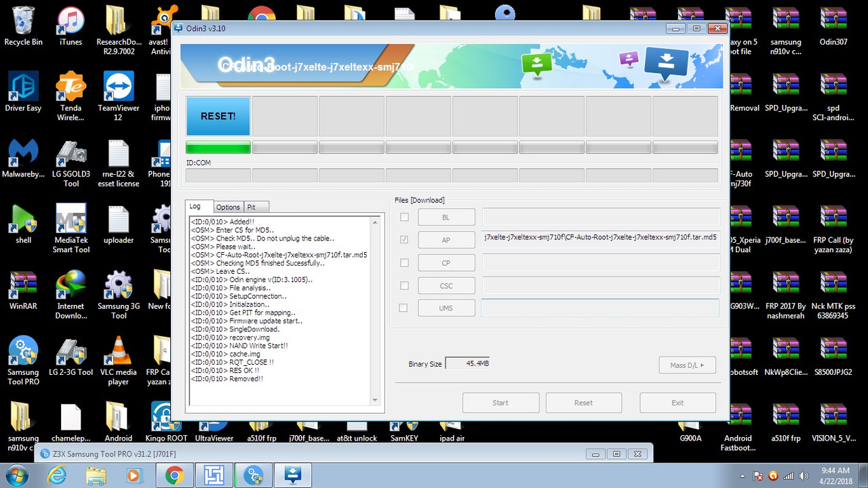The image size is (868, 488).
Task: Click the log scrollbar up arrow
Action: pos(375,222)
